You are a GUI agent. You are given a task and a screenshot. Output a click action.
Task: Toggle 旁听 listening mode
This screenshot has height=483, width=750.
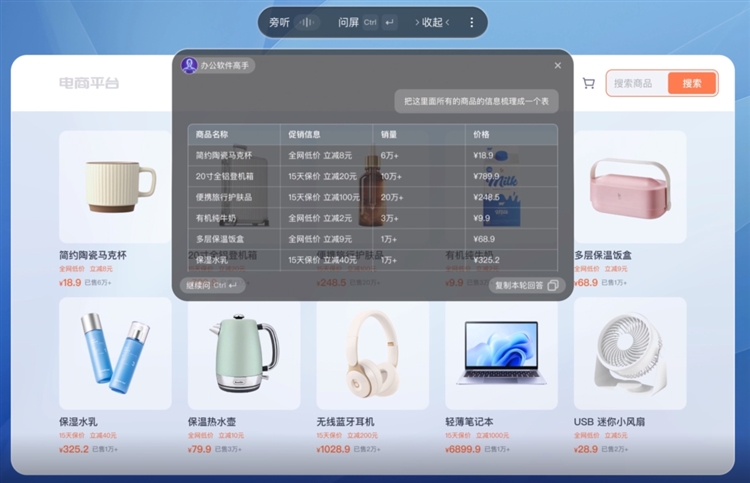click(x=279, y=22)
